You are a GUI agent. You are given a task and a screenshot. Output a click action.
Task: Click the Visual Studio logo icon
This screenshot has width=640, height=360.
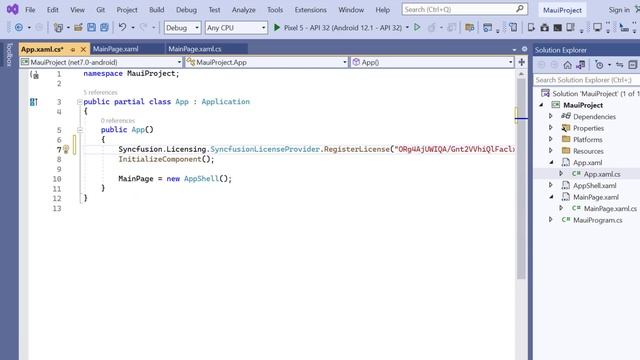click(x=12, y=9)
